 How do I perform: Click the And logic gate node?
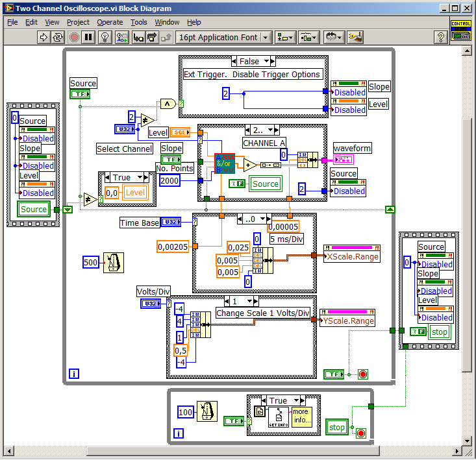[168, 104]
